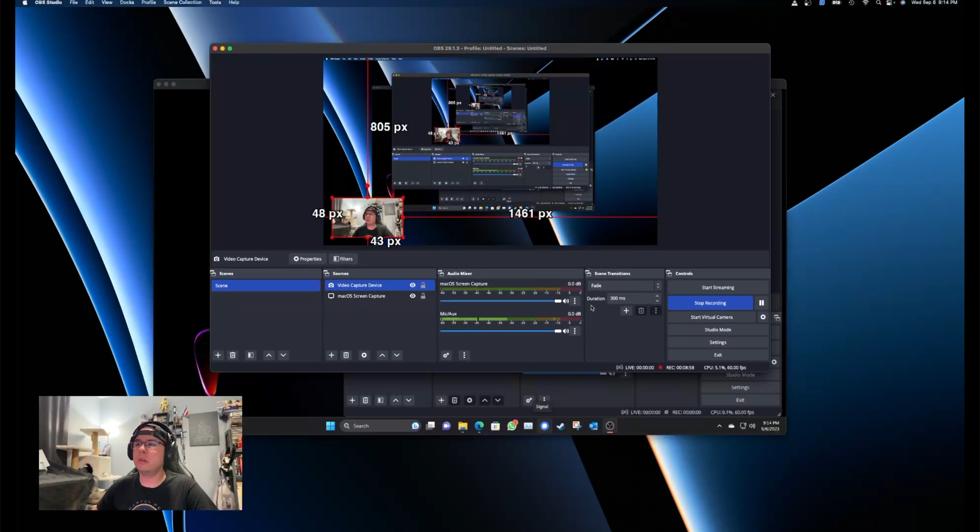Pause the recording
Viewport: 980px width, 532px height.
761,303
